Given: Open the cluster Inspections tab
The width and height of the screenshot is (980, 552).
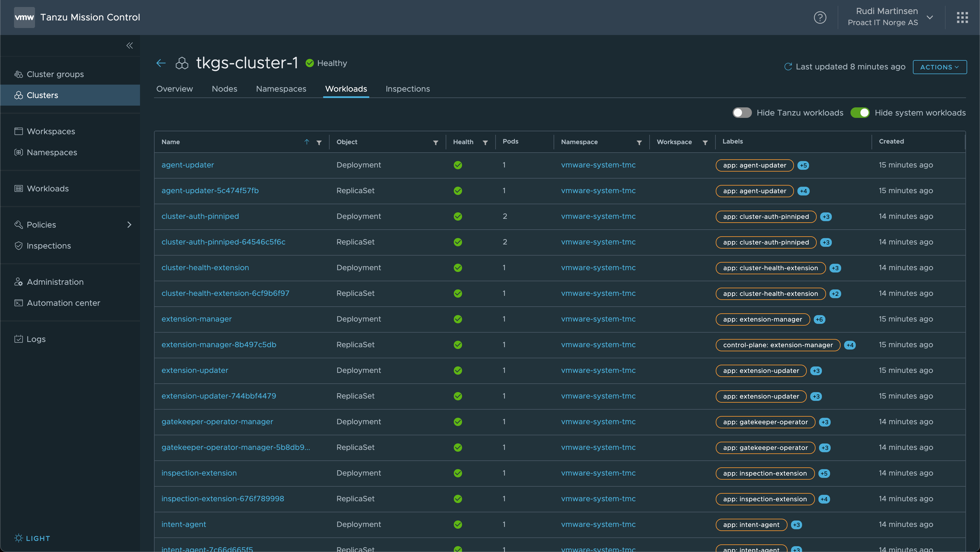Looking at the screenshot, I should 407,89.
